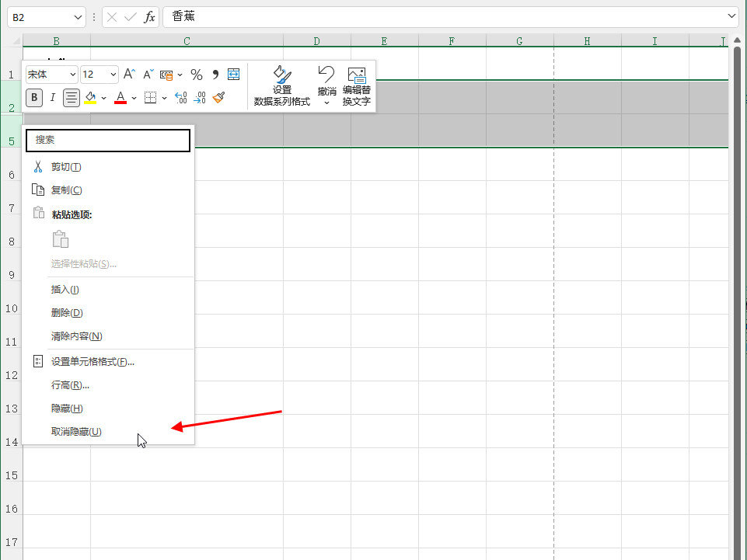Expand accounting format options arrow
Screen dimensions: 747x560
coord(180,75)
